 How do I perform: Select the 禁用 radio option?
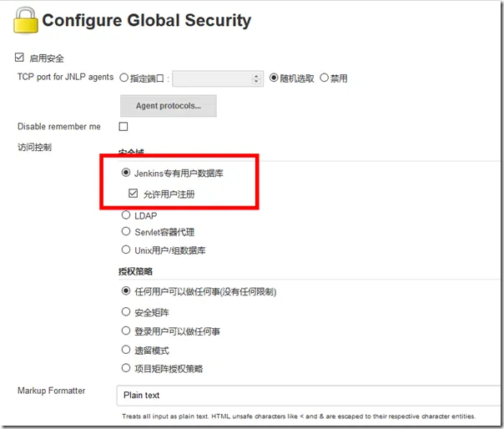click(x=324, y=78)
